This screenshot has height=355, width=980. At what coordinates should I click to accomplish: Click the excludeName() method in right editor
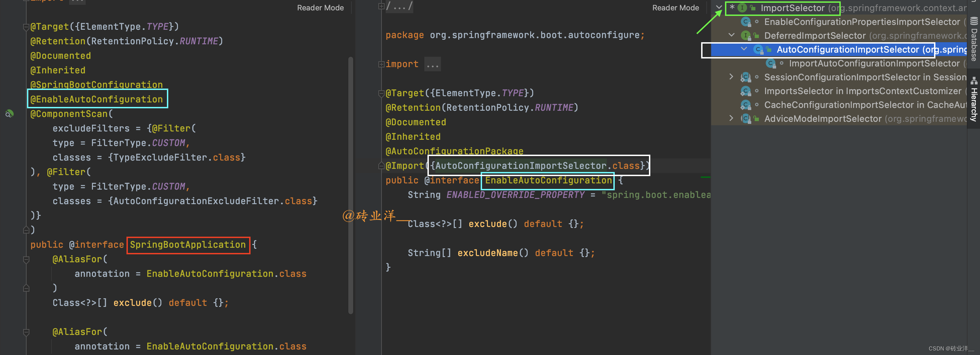point(488,253)
